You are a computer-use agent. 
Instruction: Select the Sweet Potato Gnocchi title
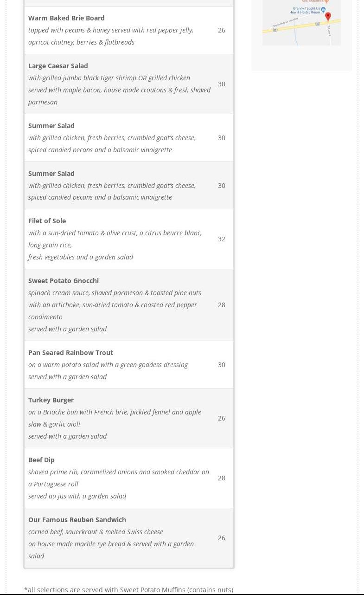(64, 281)
